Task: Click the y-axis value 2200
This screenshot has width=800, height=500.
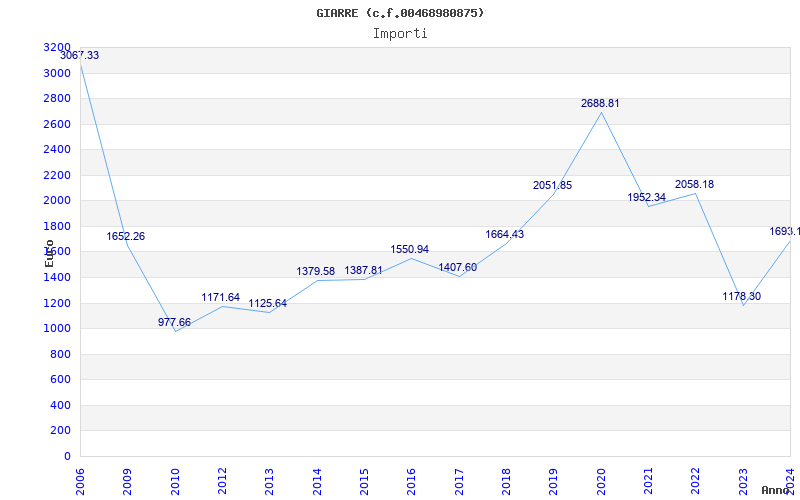Action: pos(57,175)
